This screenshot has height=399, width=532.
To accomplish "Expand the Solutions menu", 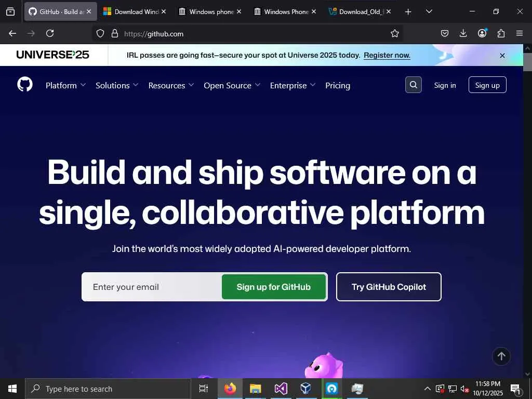I will 117,86.
